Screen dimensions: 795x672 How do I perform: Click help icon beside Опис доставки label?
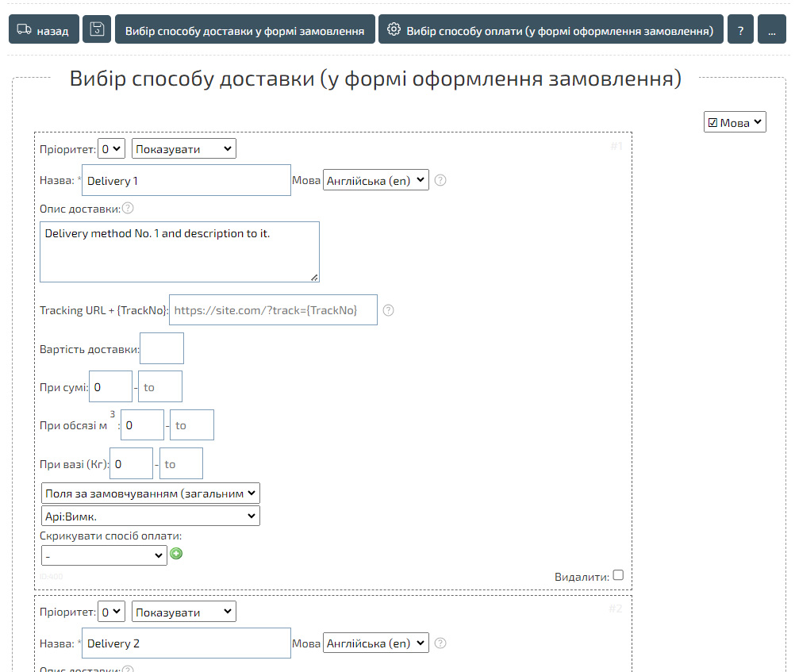[127, 209]
